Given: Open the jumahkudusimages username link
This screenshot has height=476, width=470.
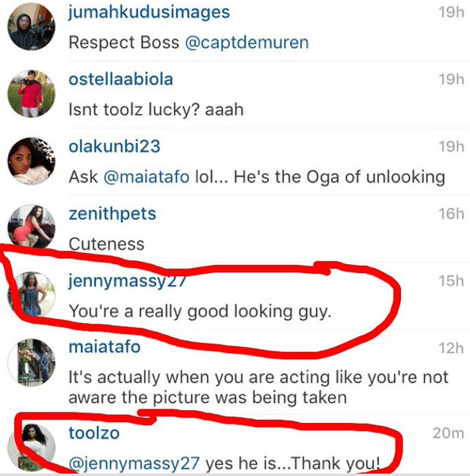Looking at the screenshot, I should (149, 13).
